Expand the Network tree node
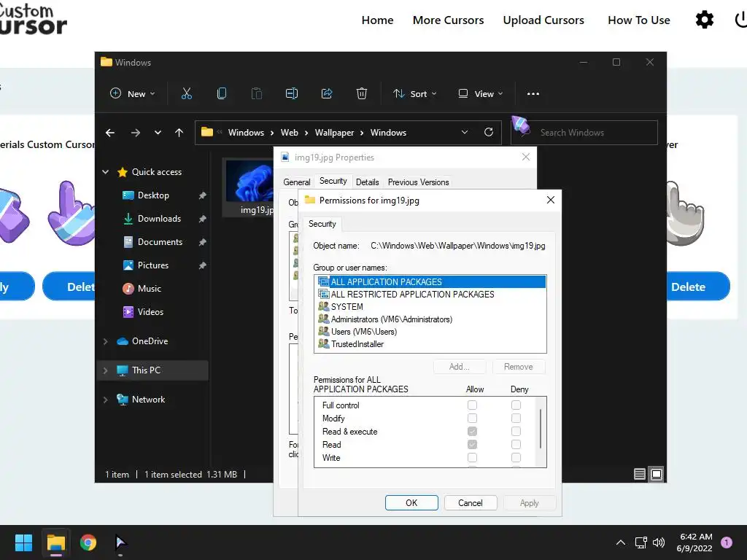Image resolution: width=747 pixels, height=560 pixels. coord(106,400)
